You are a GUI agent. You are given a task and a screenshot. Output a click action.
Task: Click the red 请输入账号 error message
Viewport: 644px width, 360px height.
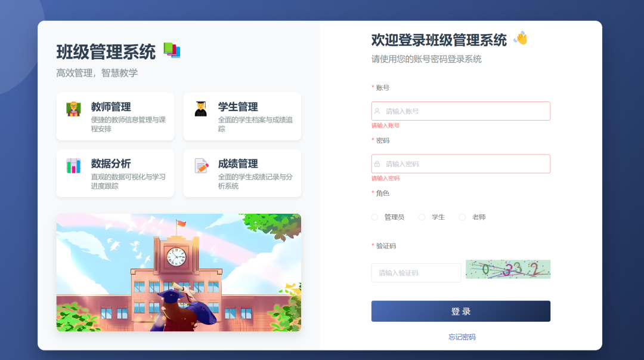[x=385, y=125]
